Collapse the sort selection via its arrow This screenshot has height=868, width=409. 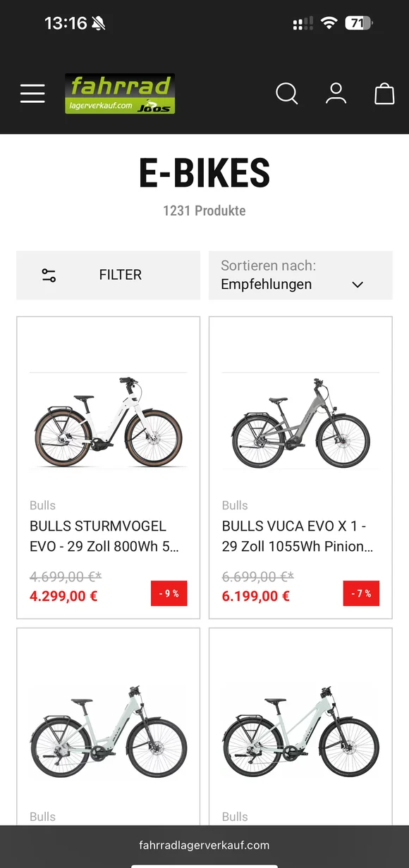pos(358,285)
